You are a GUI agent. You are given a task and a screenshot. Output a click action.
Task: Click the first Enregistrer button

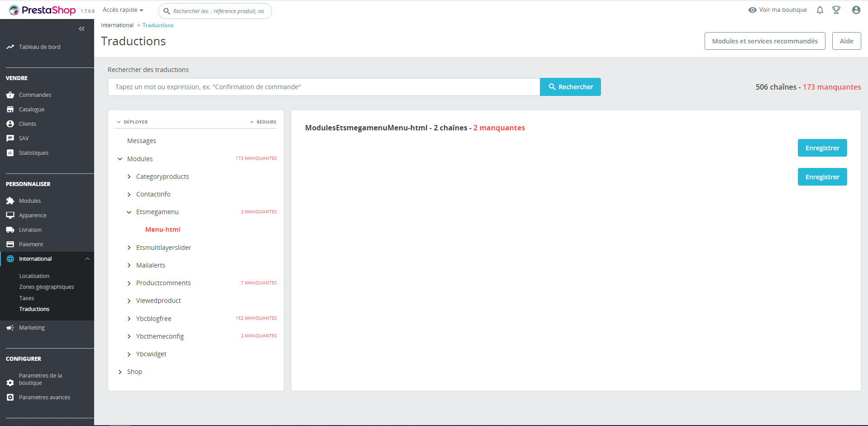pyautogui.click(x=822, y=148)
